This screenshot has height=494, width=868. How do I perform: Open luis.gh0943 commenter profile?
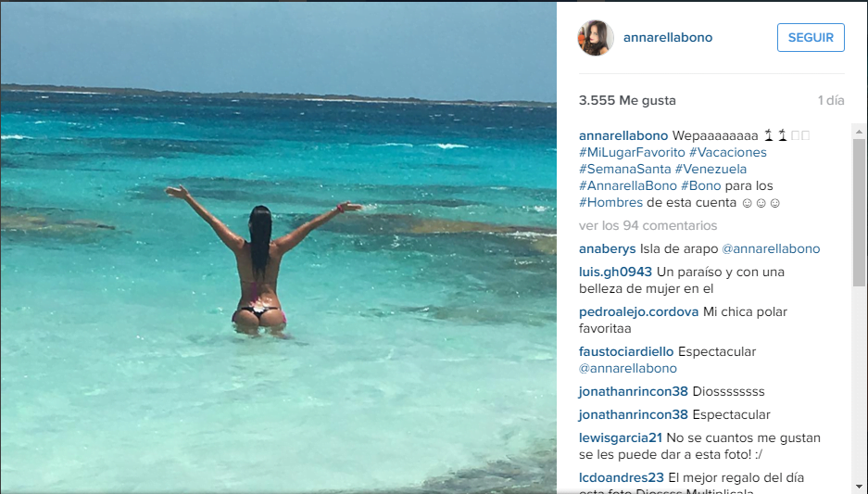(x=616, y=272)
